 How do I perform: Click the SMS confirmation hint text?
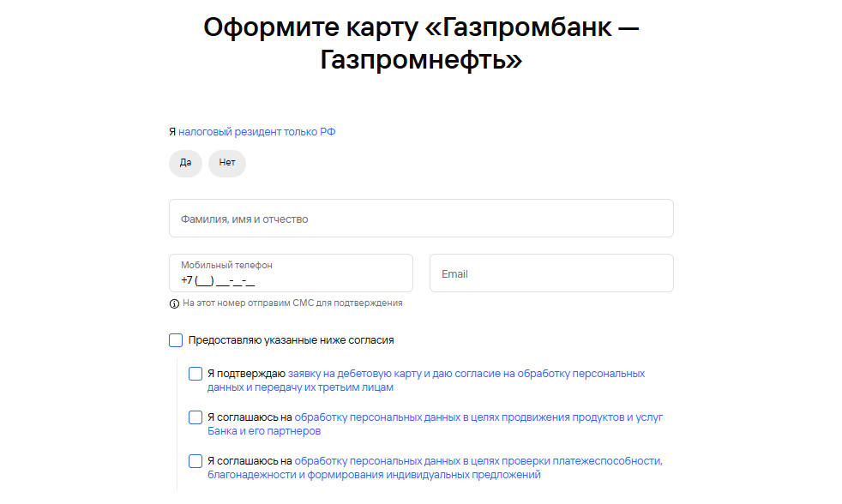[292, 303]
